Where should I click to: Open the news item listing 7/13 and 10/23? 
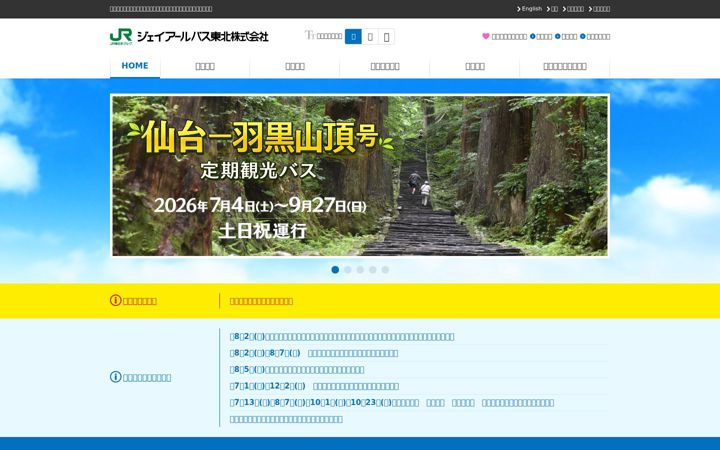(x=392, y=403)
